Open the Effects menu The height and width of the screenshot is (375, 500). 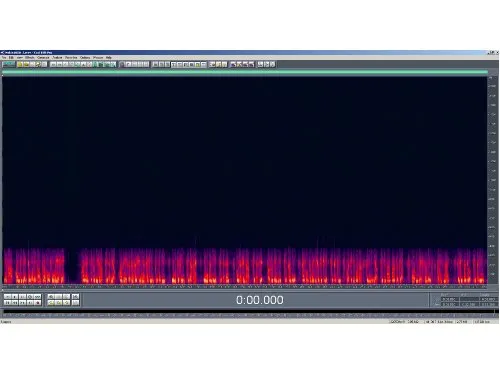point(30,58)
